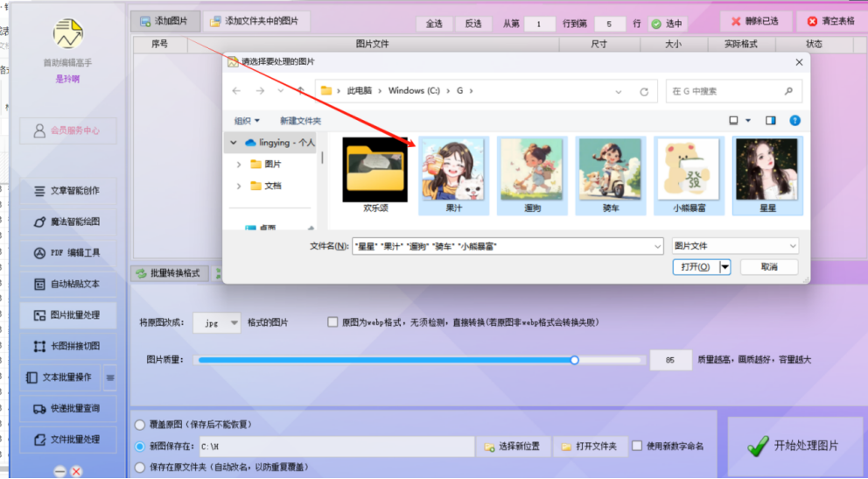This screenshot has width=868, height=479.
Task: Expand the address bar history dropdown
Action: [x=619, y=92]
